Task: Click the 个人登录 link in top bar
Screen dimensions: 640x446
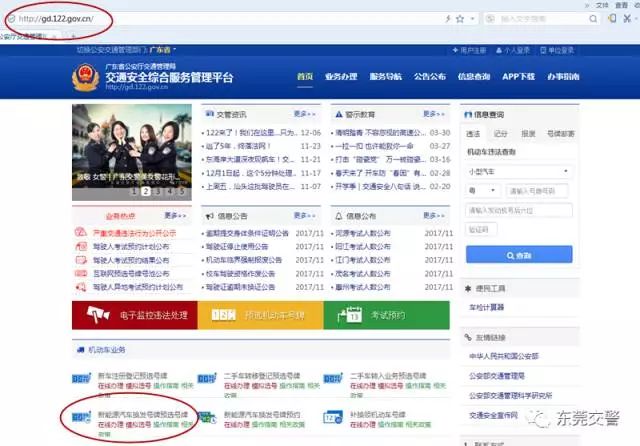Action: point(513,50)
